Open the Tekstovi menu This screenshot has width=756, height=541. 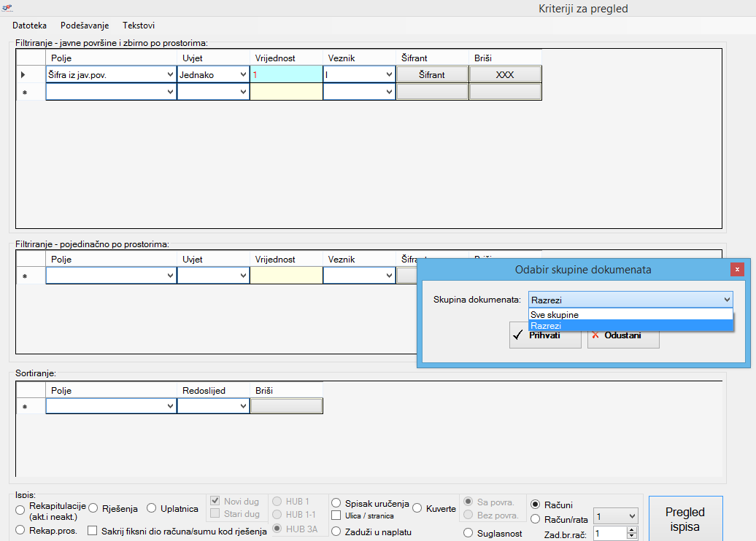[x=139, y=26]
